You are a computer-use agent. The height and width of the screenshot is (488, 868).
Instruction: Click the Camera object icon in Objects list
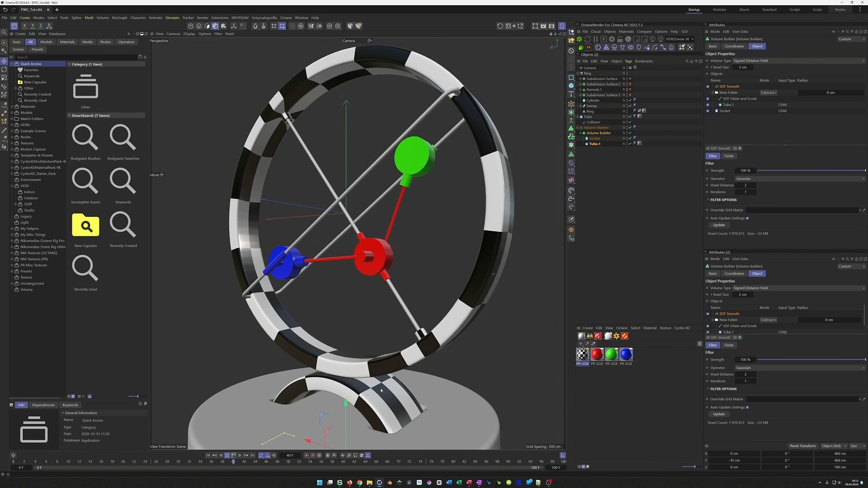(581, 68)
